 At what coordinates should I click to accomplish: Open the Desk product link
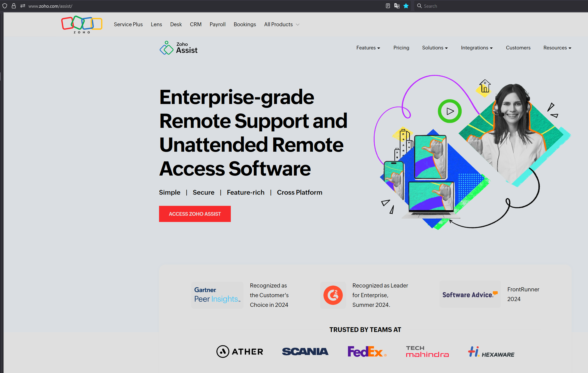[x=176, y=24]
